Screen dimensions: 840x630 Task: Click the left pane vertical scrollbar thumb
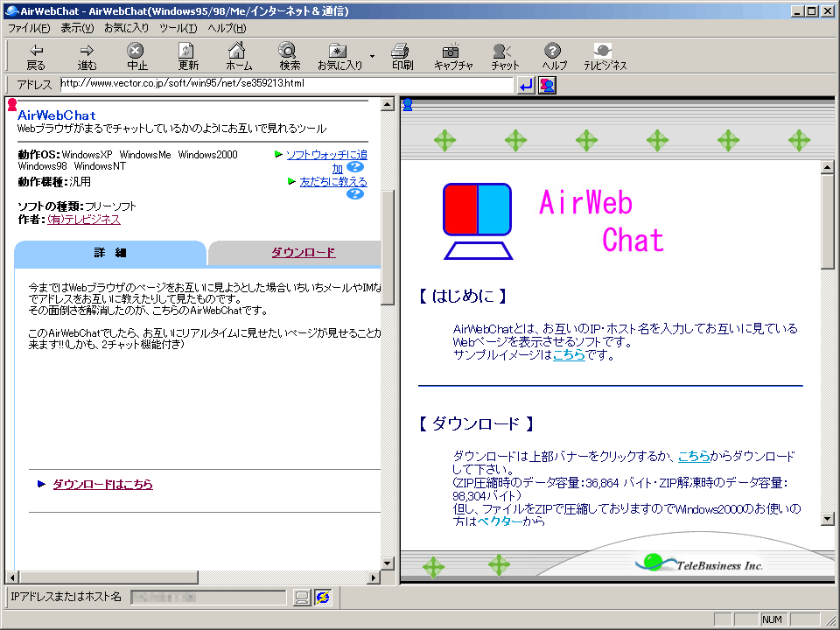coord(388,248)
